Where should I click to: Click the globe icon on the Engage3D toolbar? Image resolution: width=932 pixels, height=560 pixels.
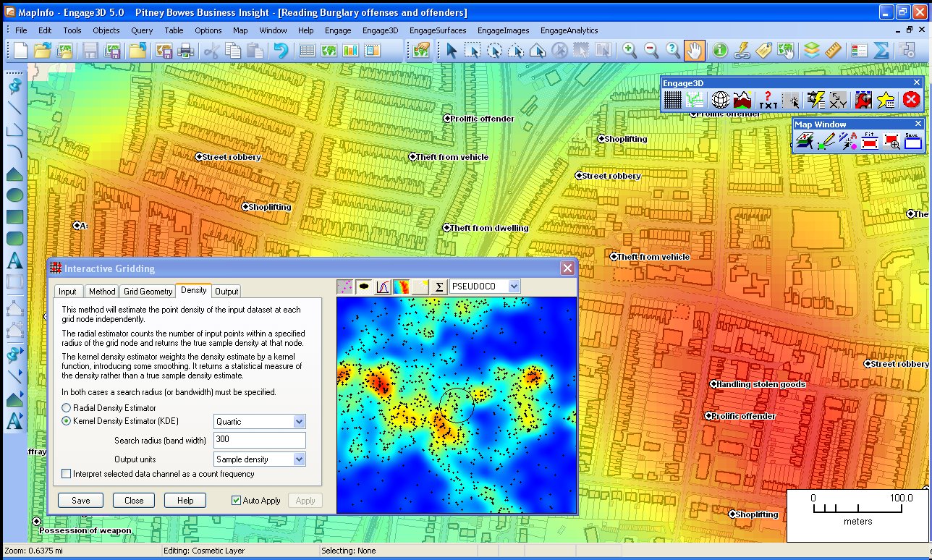720,100
